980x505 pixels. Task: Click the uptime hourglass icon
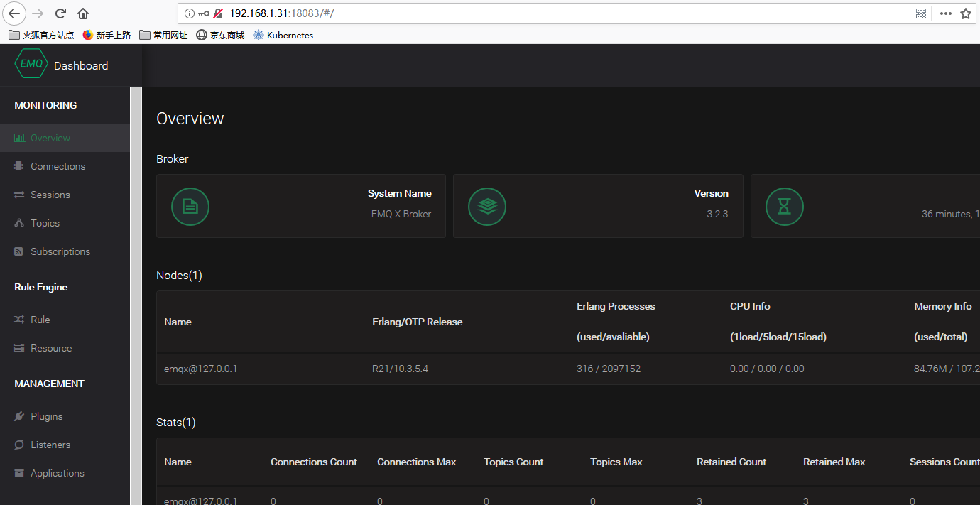pyautogui.click(x=785, y=207)
